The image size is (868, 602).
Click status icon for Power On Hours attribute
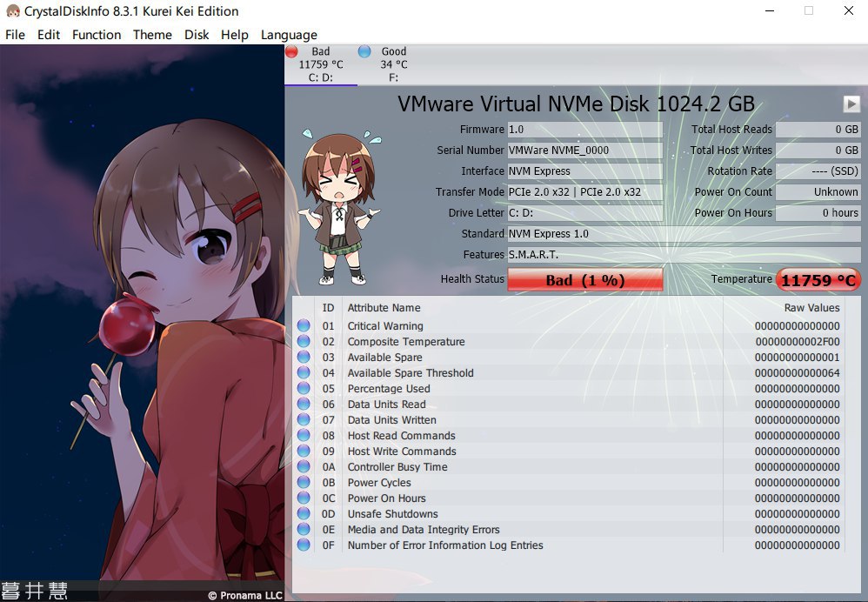coord(304,498)
